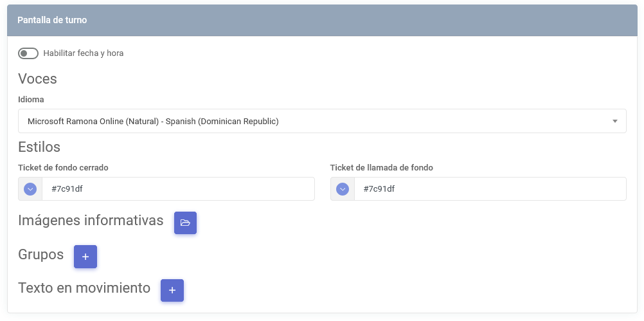Click the Ticket de fondo cerrado label
The image size is (644, 321).
(63, 168)
